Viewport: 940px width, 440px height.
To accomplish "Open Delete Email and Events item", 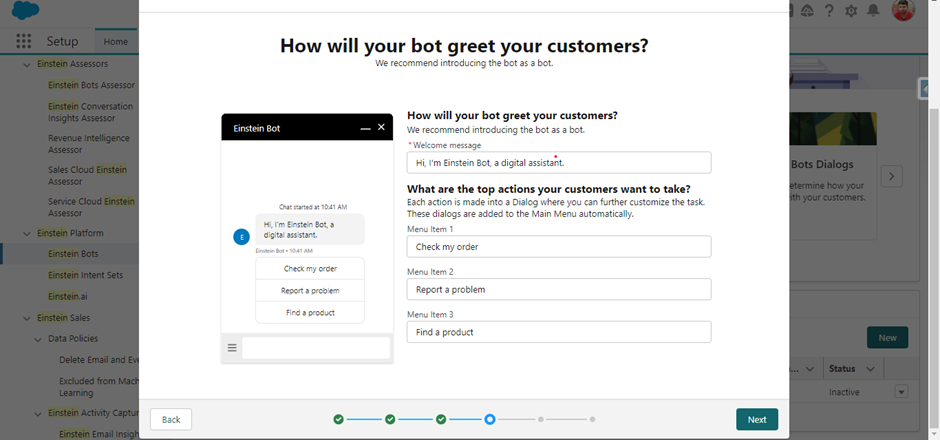I will pos(98,360).
